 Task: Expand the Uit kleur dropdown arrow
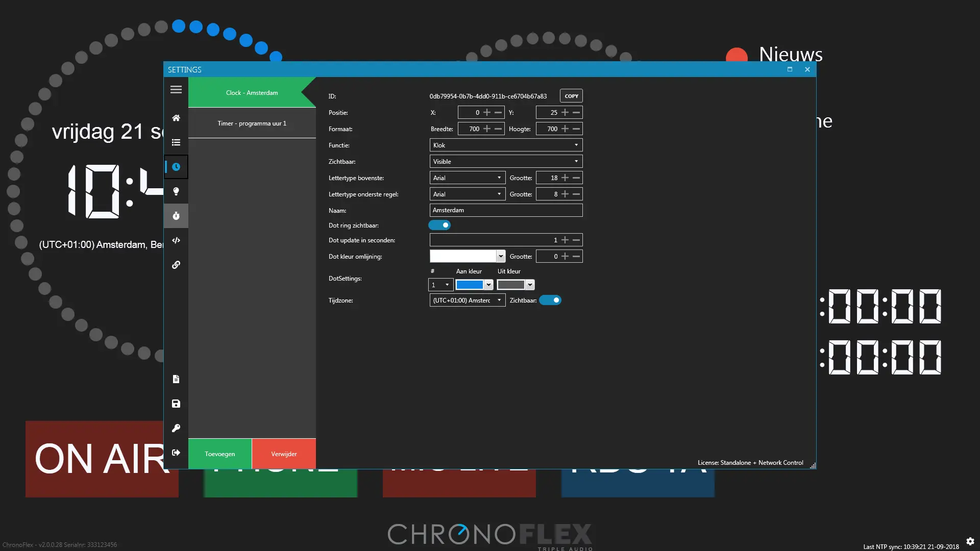pos(530,285)
